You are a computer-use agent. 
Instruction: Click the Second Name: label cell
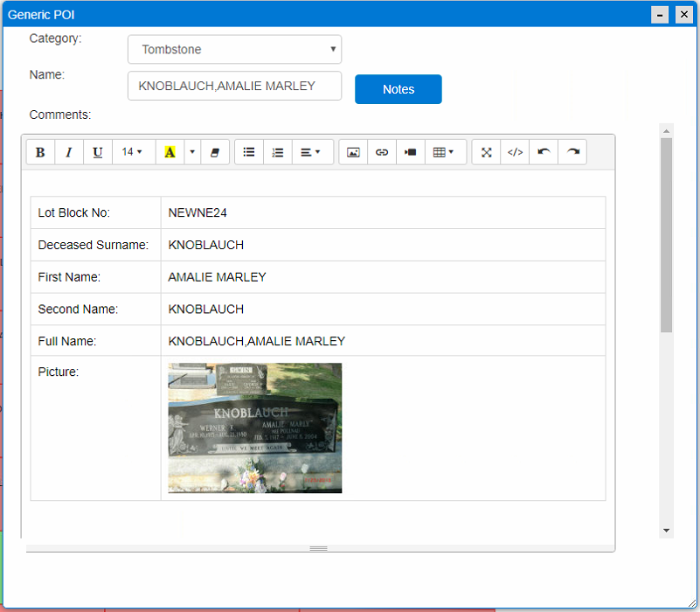click(95, 309)
